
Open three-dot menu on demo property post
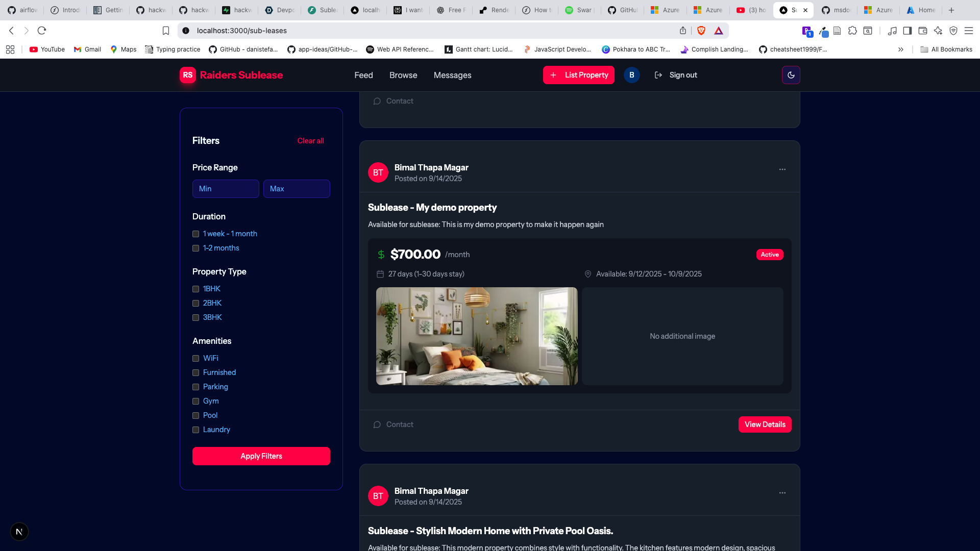click(x=782, y=169)
